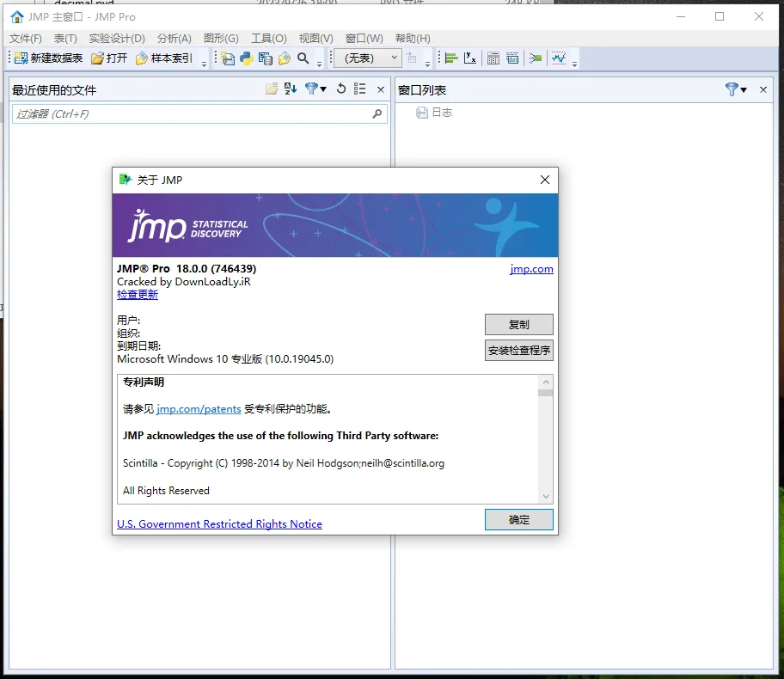The image size is (784, 679).
Task: Click the JMP Statistical Discovery banner logo
Action: click(x=188, y=226)
